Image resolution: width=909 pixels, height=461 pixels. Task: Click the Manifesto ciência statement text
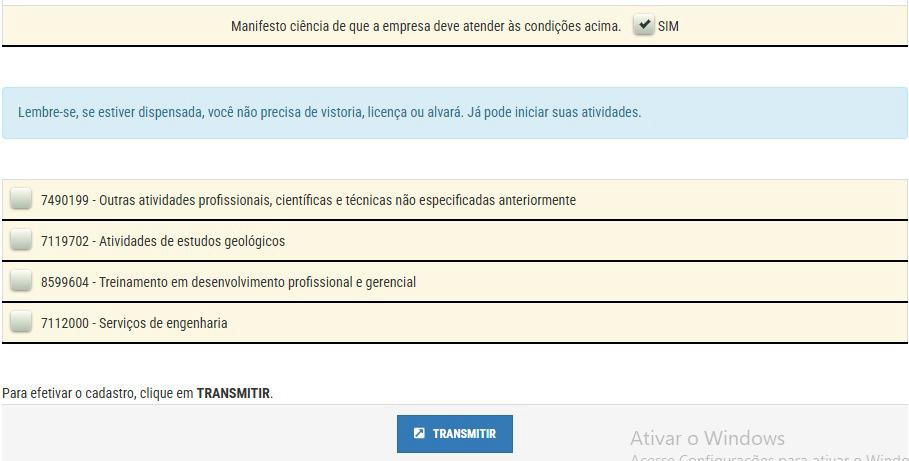426,26
